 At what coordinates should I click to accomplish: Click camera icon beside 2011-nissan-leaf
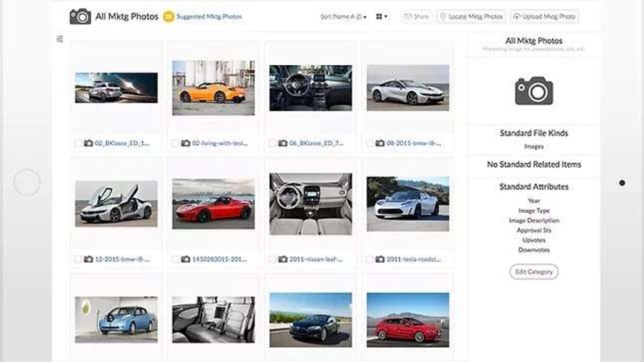(283, 259)
